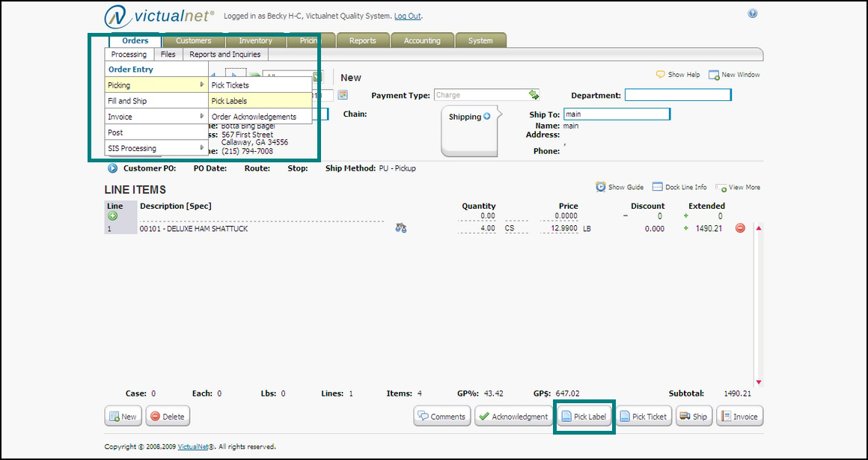Select the Files submenu
Viewport: 868px width, 460px height.
coord(168,55)
